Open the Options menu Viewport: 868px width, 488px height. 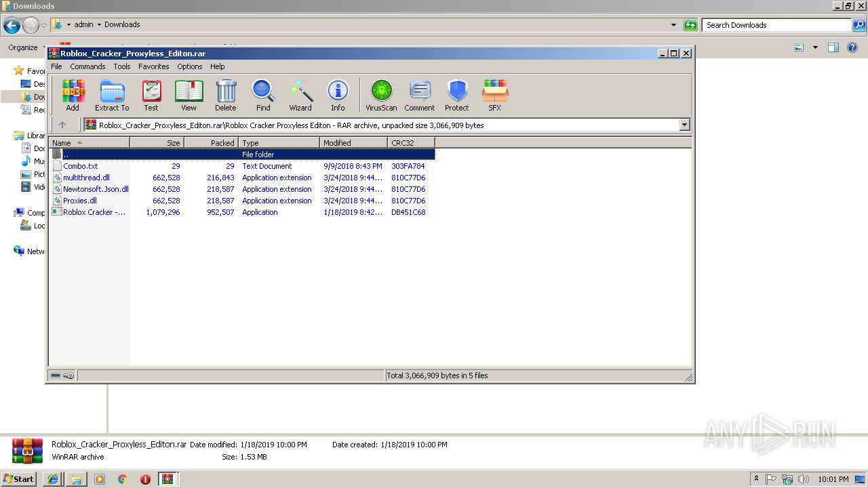190,66
